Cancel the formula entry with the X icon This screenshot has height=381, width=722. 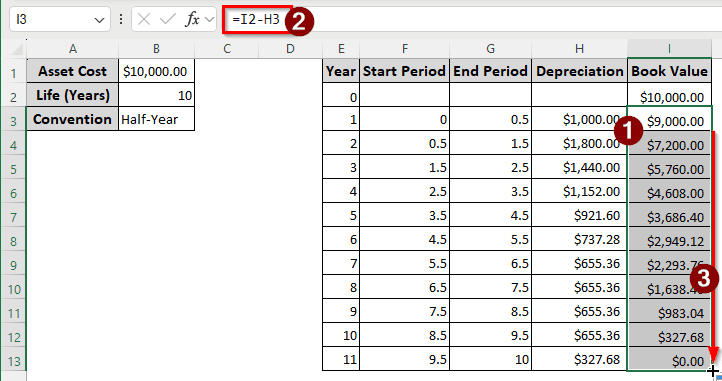point(144,19)
